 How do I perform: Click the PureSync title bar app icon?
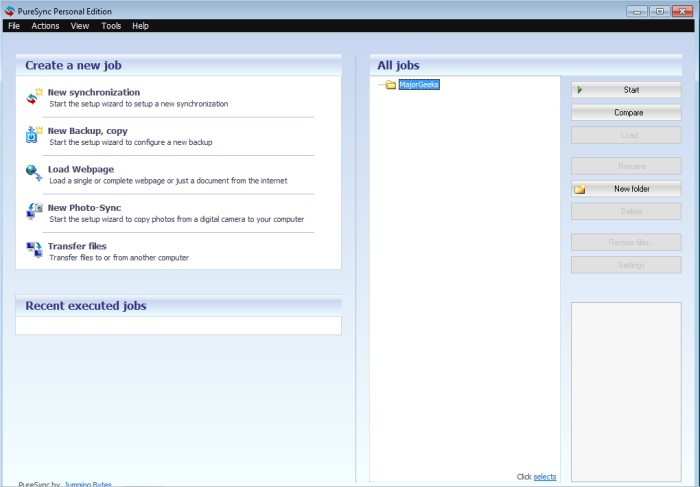tap(11, 11)
